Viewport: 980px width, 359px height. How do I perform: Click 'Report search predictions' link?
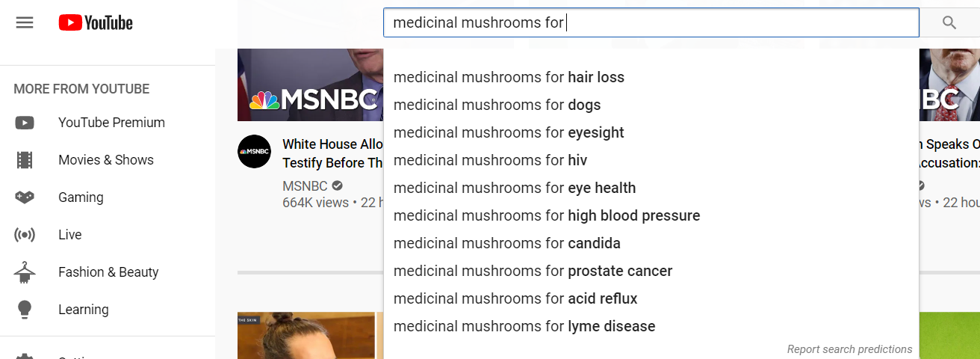tap(849, 349)
